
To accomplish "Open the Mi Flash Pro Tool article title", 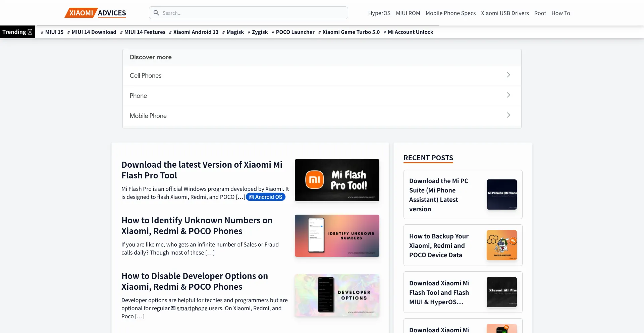I will coord(202,170).
